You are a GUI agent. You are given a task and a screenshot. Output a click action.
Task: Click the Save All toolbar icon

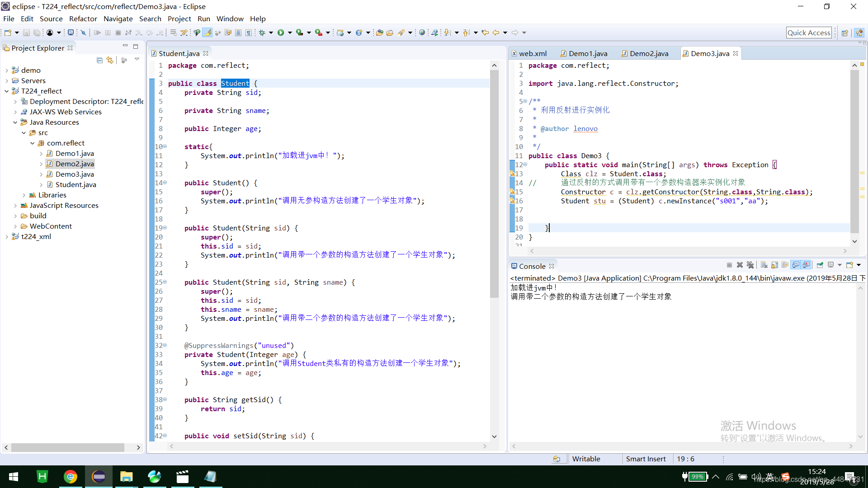coord(37,33)
